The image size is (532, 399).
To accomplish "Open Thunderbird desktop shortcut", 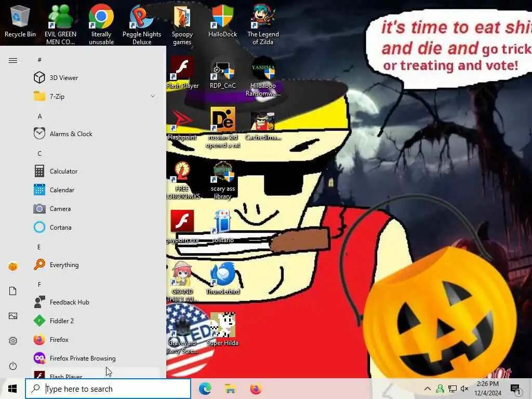I will point(222,278).
